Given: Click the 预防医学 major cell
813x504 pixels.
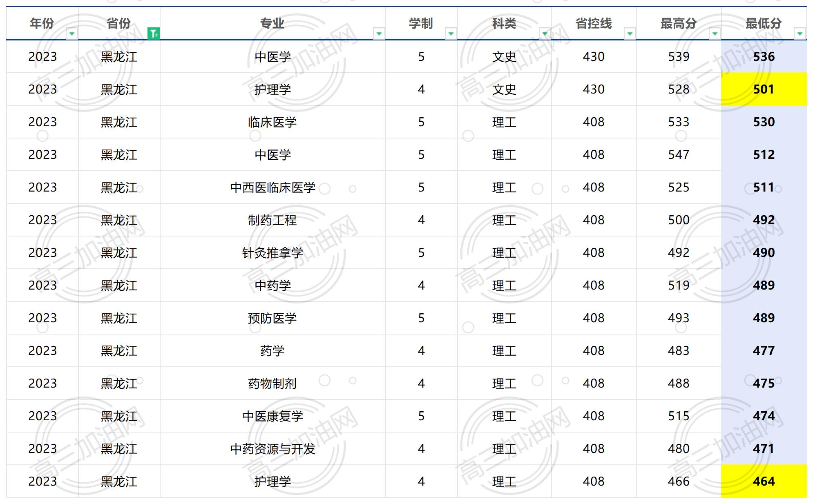Looking at the screenshot, I should (273, 318).
